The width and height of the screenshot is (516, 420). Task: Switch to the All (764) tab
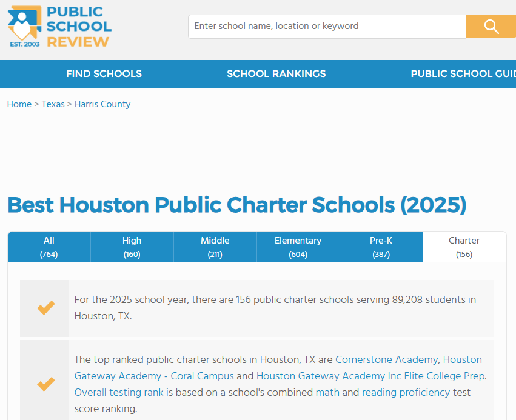pos(49,247)
